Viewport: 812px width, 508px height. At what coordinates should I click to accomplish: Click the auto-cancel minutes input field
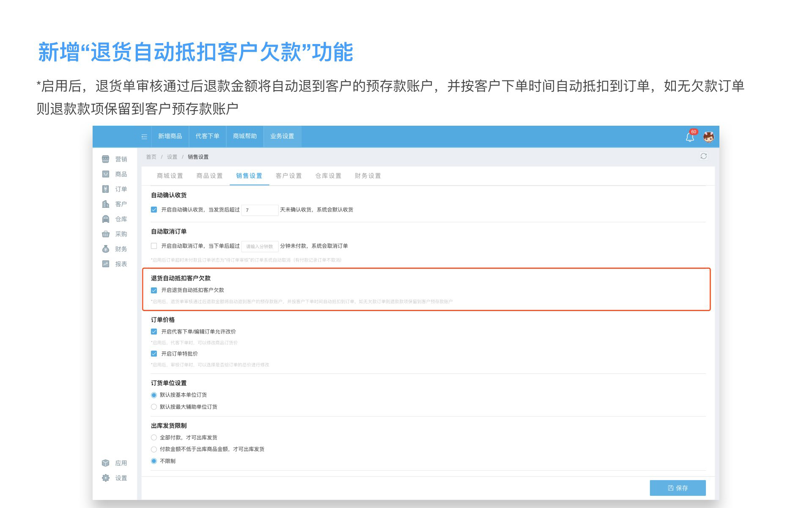coord(260,246)
